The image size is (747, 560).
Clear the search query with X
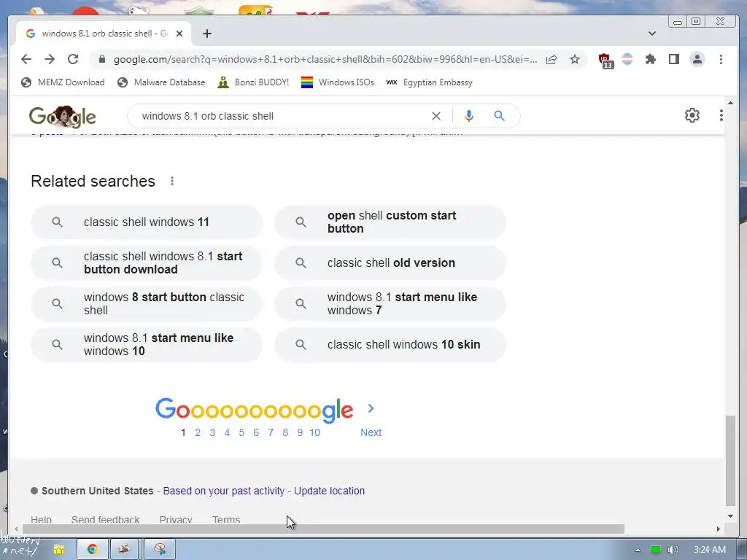436,116
